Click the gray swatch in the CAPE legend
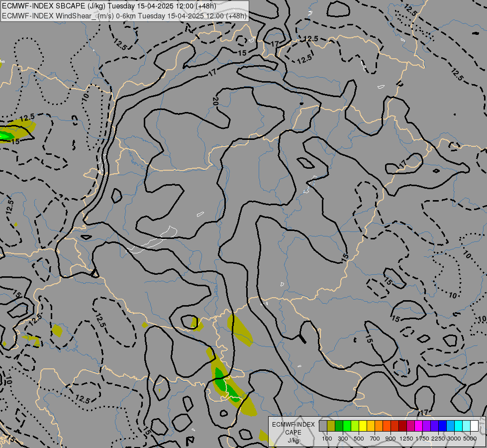The image size is (487, 448). (323, 426)
